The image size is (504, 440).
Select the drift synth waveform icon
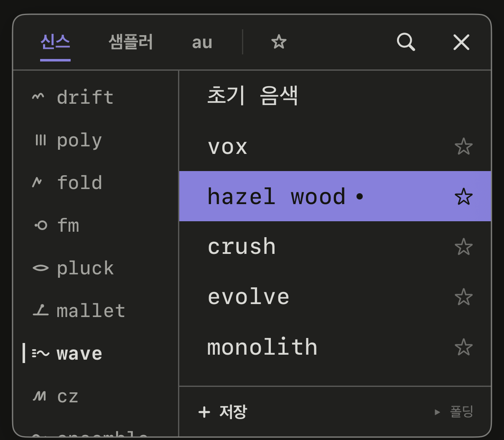(38, 97)
